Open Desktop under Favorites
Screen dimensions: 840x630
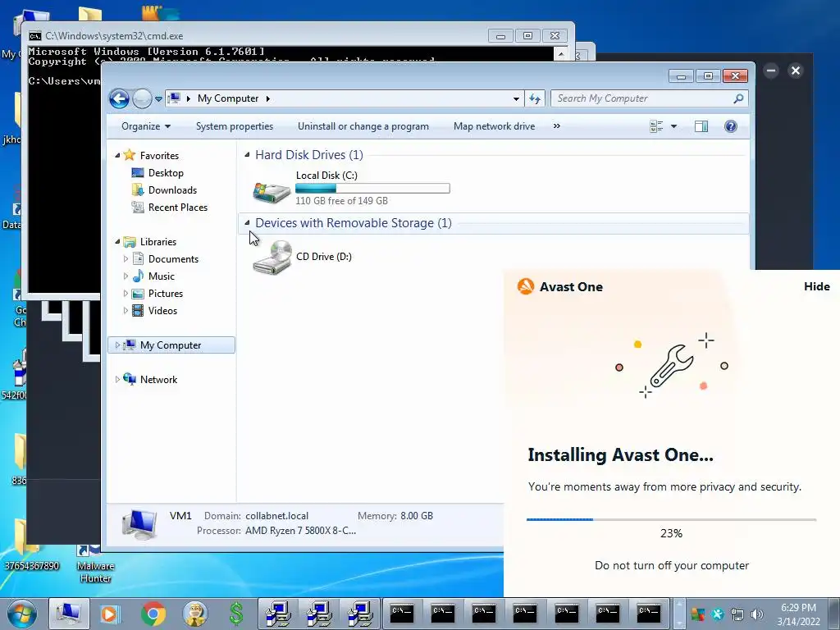(166, 173)
